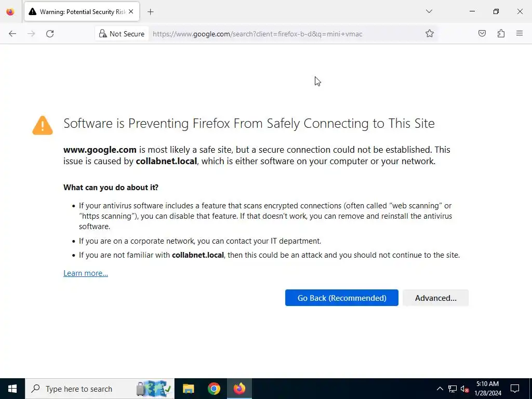The image size is (532, 399).
Task: Click the URL address bar field
Action: click(x=286, y=34)
